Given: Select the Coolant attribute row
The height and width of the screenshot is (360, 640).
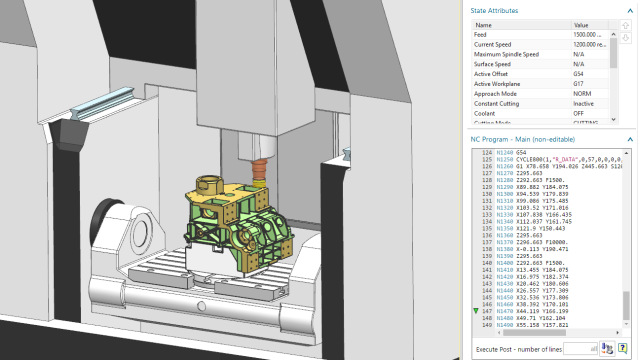Looking at the screenshot, I should click(541, 113).
